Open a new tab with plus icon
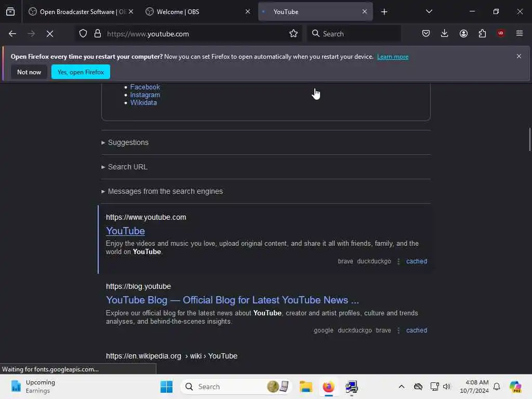The image size is (532, 399). coord(384,12)
